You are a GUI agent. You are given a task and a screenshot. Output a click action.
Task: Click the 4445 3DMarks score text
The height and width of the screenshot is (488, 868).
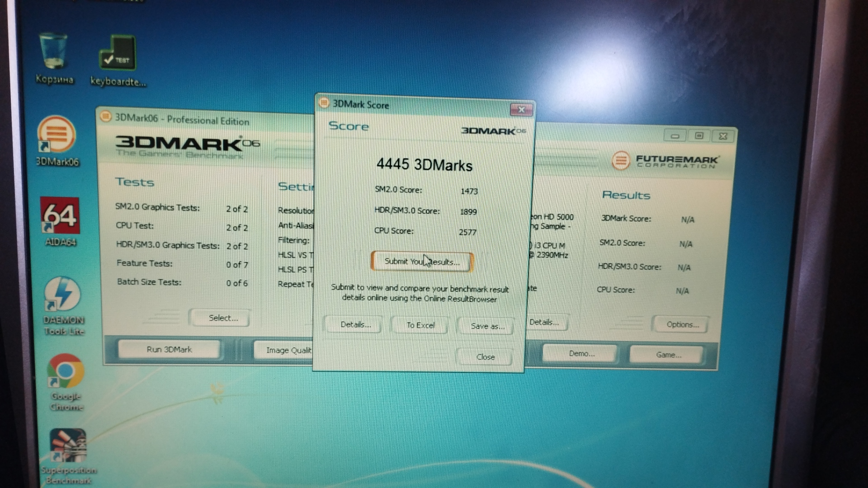[x=425, y=164]
